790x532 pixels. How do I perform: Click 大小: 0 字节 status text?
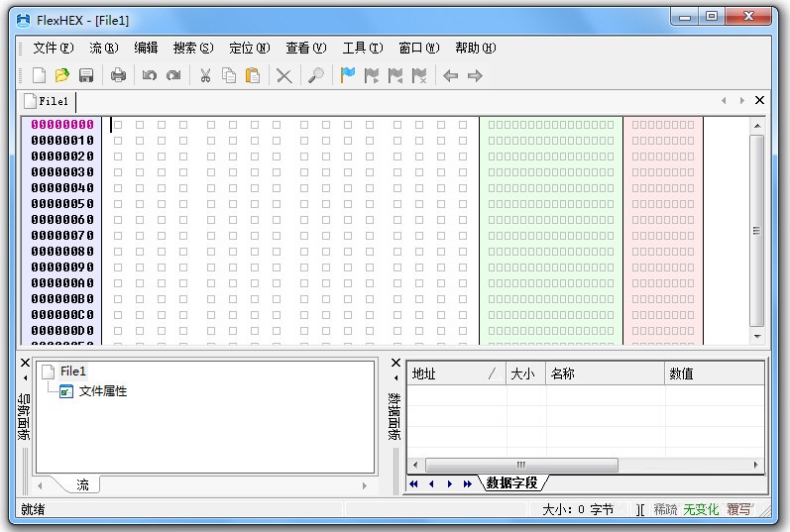coord(578,509)
